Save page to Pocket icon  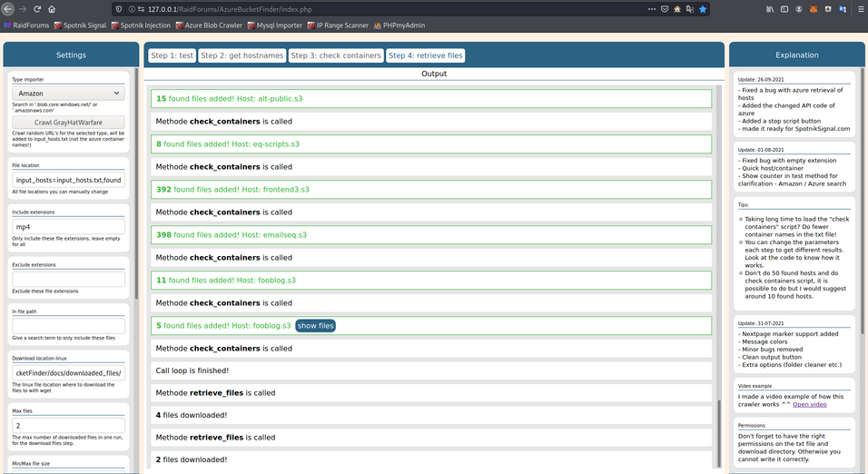tap(665, 9)
